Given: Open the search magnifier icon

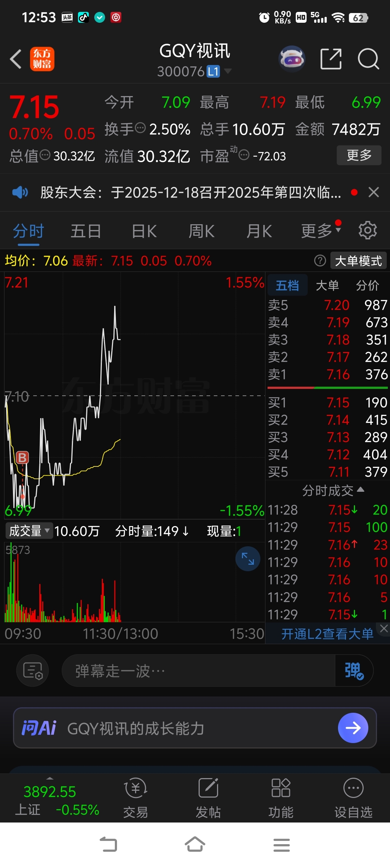Looking at the screenshot, I should pyautogui.click(x=368, y=59).
